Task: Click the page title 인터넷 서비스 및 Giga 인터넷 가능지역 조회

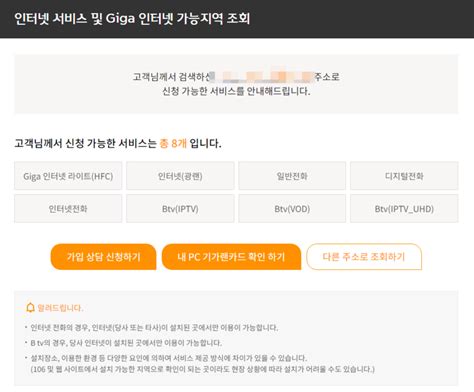Action: [x=132, y=18]
